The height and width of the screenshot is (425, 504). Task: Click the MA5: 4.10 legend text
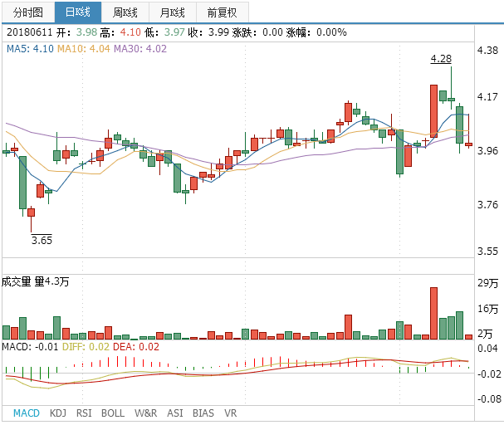30,49
